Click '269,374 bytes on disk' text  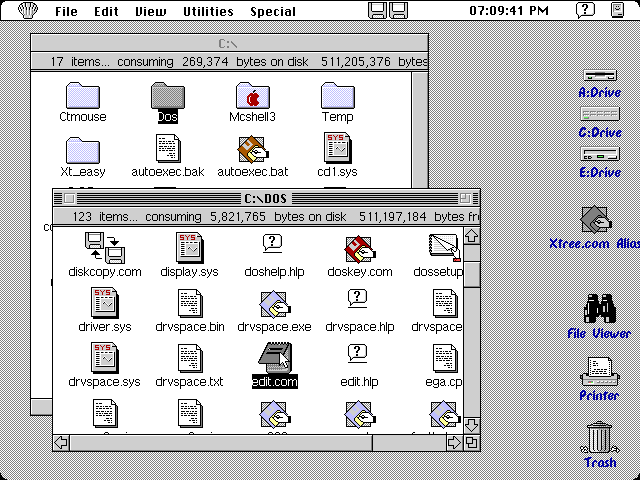[245, 62]
